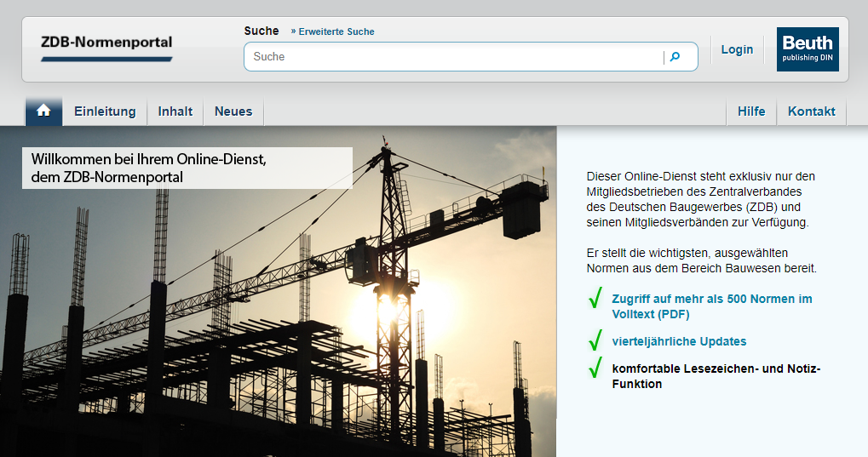Click the green checkmark beside vierteljährliche Updates
868x457 pixels.
coord(595,340)
